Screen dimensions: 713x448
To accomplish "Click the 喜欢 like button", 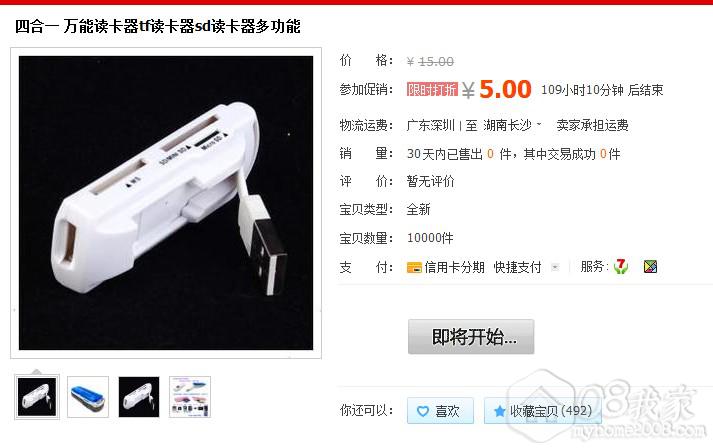I will tap(440, 411).
